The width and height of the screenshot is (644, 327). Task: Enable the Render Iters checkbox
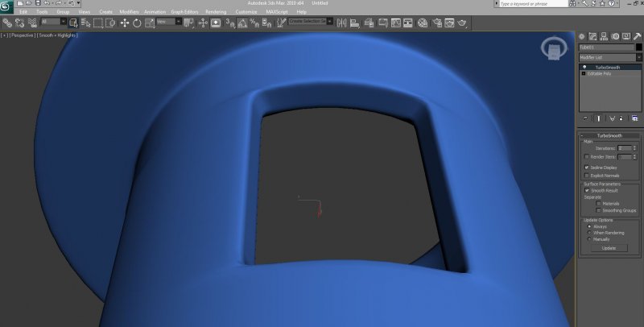(587, 157)
